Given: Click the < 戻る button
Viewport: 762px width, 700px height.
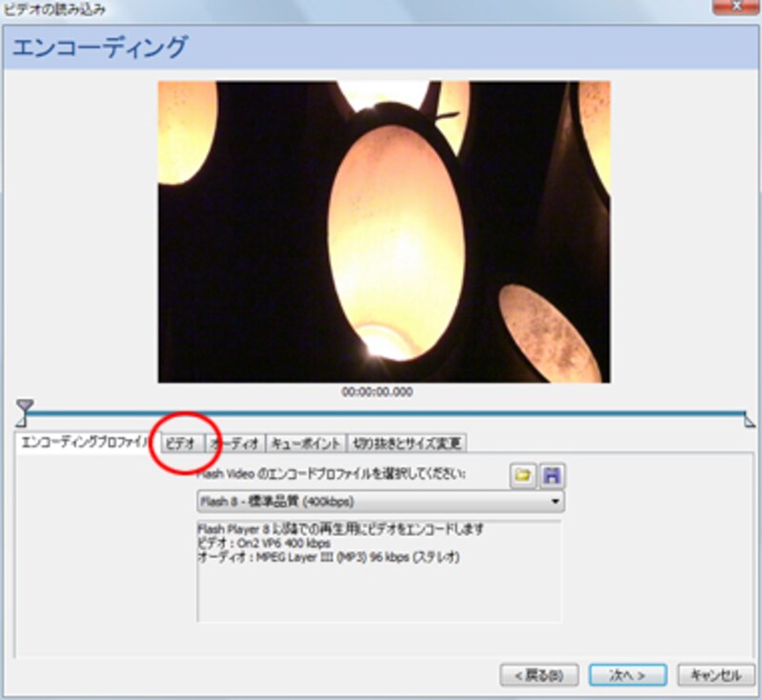Looking at the screenshot, I should [539, 674].
